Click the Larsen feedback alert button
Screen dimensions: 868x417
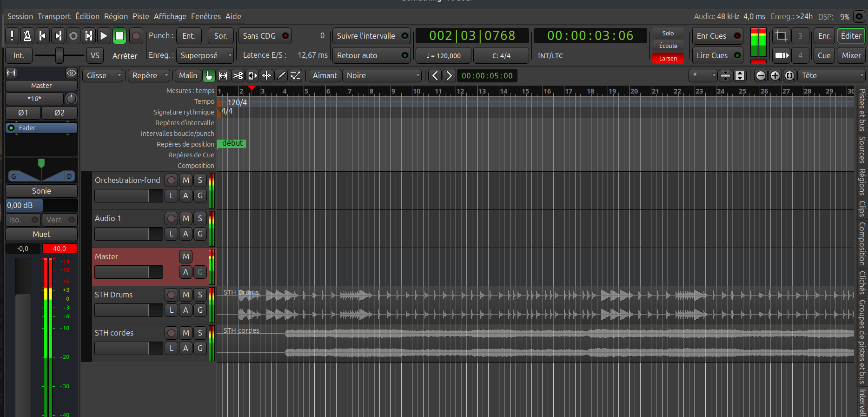tap(668, 59)
